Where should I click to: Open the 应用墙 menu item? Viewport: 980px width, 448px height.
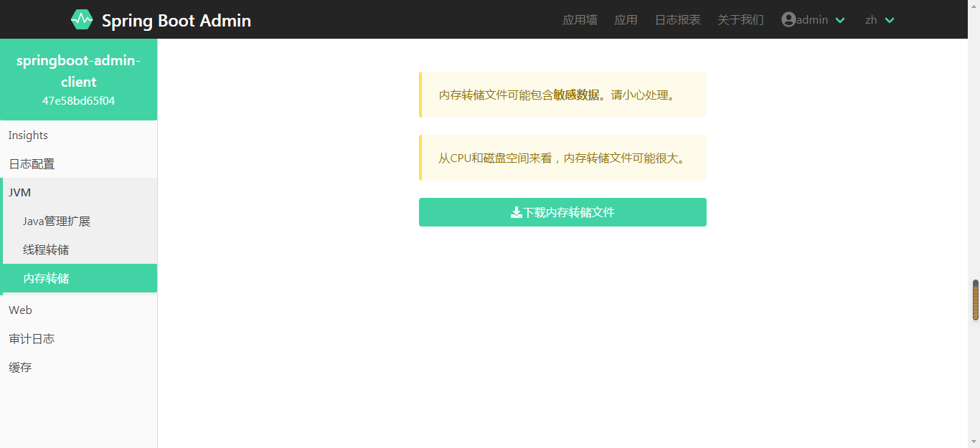pyautogui.click(x=580, y=19)
